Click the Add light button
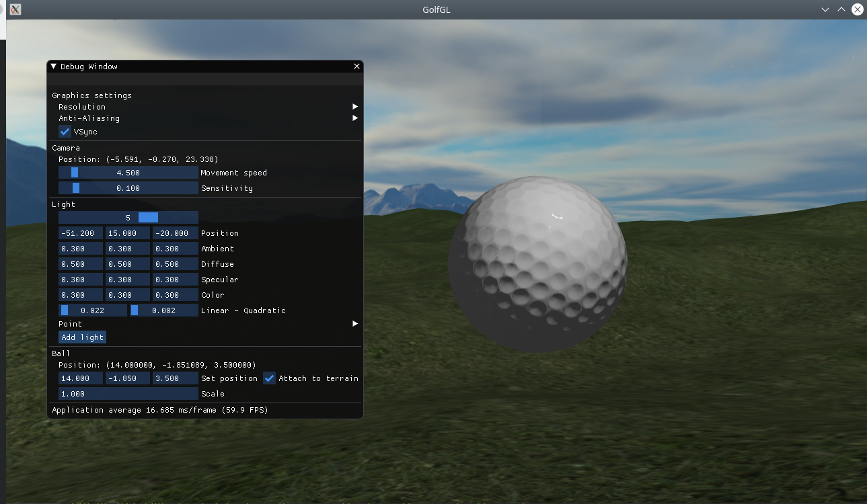Screen dimensions: 867x504 [x=82, y=337]
